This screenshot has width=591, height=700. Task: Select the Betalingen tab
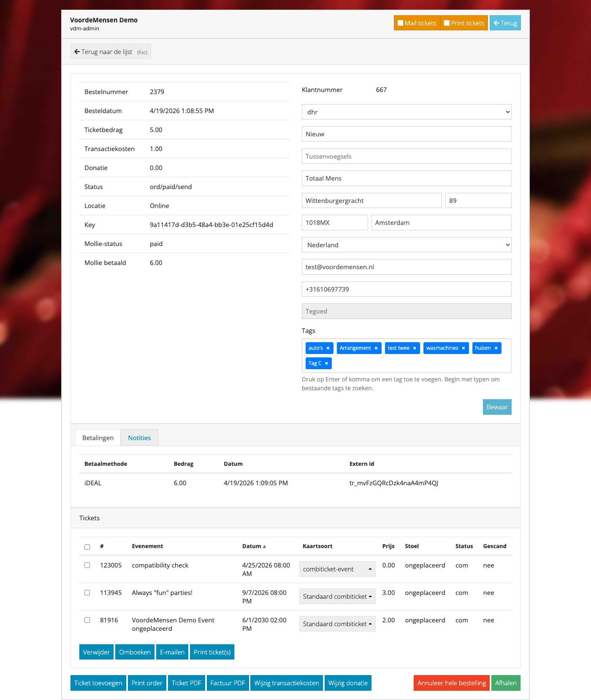(98, 438)
